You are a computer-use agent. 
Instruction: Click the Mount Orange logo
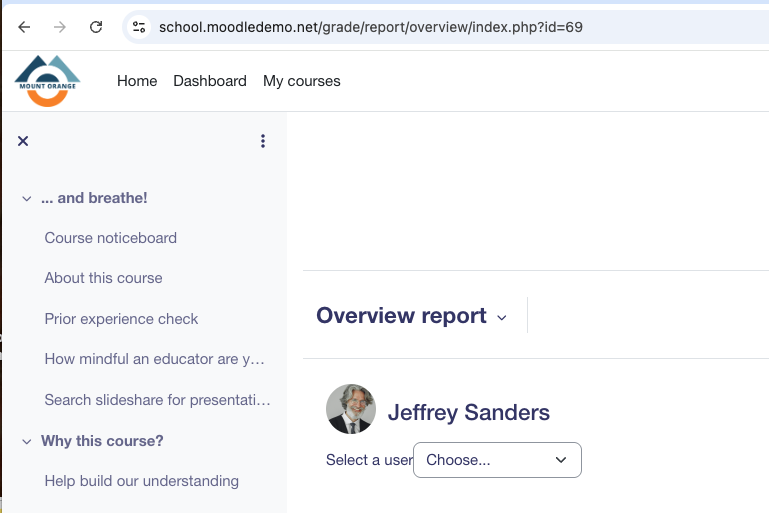[48, 81]
